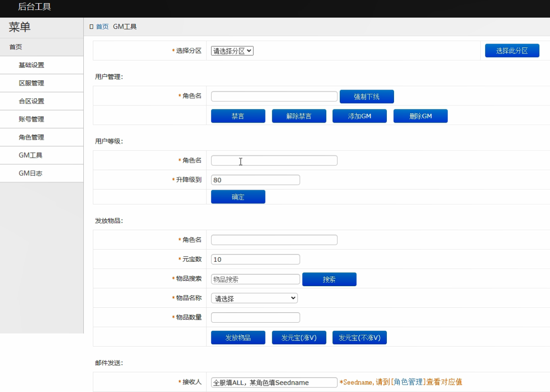550x392 pixels.
Task: Click the 发元宝(涨V) button
Action: (299, 337)
